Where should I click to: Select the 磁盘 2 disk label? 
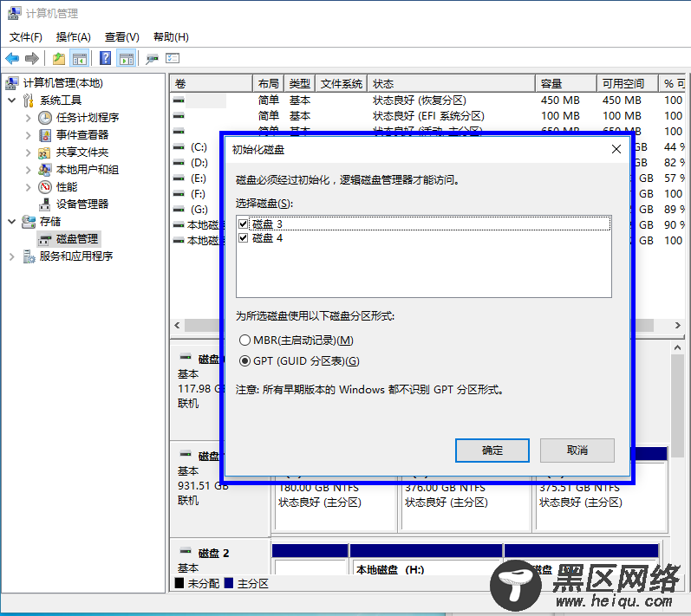pos(213,553)
